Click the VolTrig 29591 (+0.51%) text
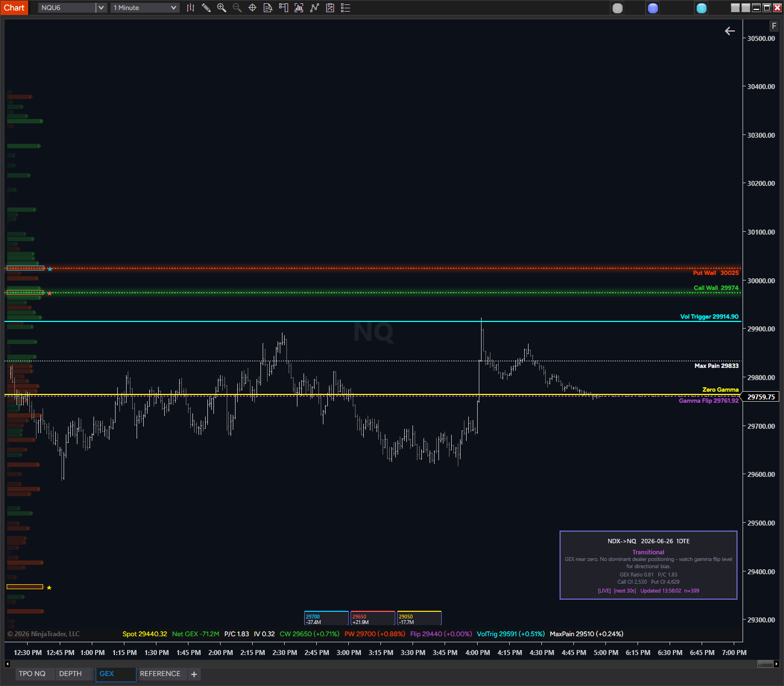Image resolution: width=784 pixels, height=686 pixels. coord(511,634)
